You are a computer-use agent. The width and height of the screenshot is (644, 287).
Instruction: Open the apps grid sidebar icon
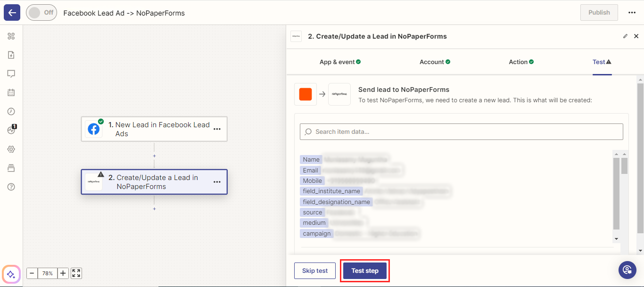tap(11, 36)
